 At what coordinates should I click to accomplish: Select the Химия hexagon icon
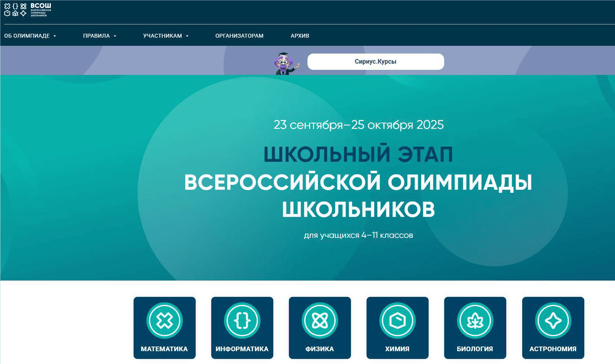[x=397, y=321]
